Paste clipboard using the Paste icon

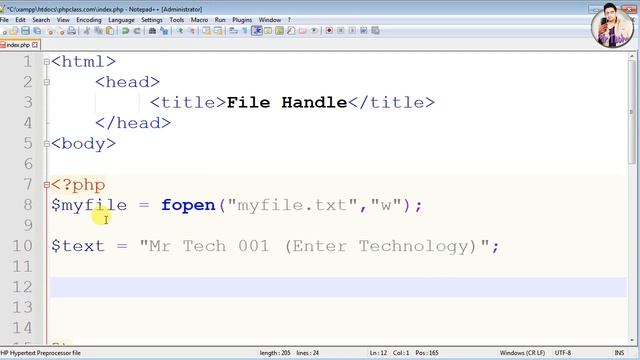[110, 31]
